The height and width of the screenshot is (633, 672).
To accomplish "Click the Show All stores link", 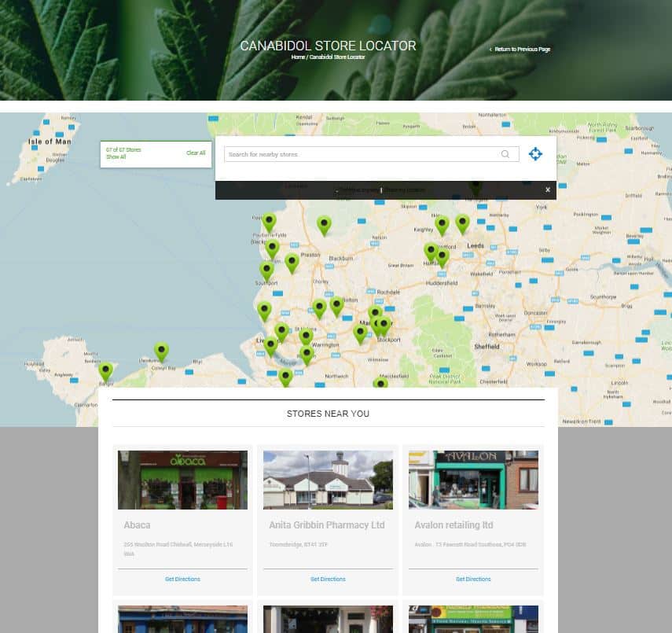I will pos(116,157).
